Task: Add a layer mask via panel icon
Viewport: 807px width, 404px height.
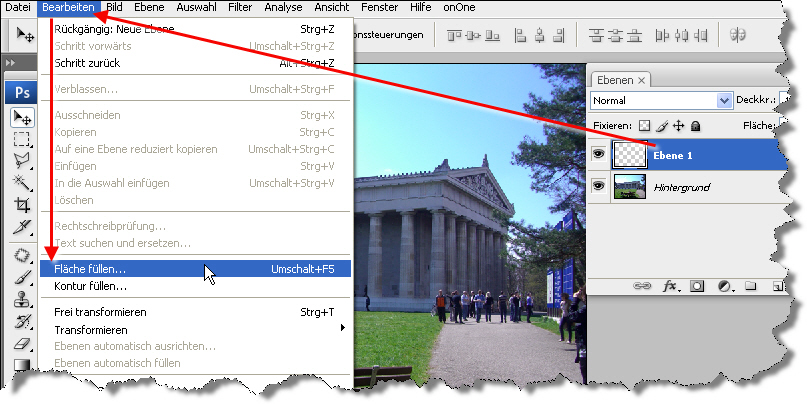Action: tap(697, 286)
